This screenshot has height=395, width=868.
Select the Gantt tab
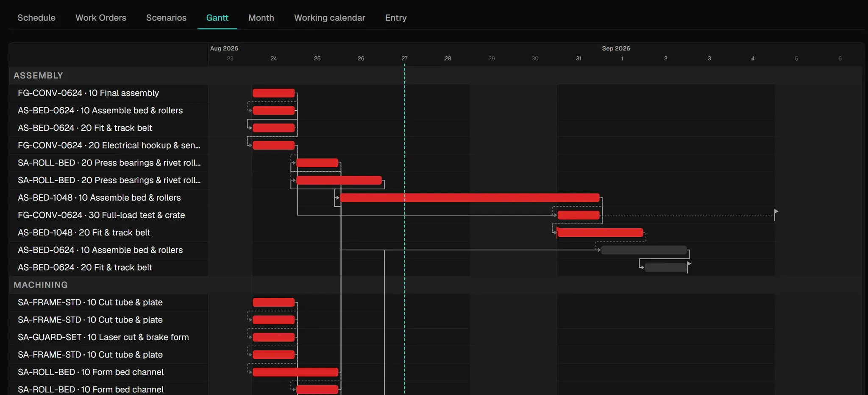pos(217,18)
